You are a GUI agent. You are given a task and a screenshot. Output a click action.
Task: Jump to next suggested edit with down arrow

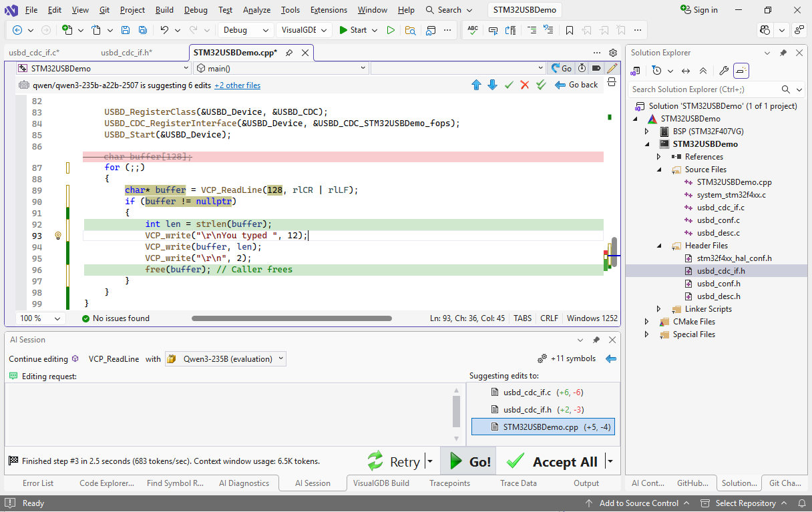(x=492, y=85)
